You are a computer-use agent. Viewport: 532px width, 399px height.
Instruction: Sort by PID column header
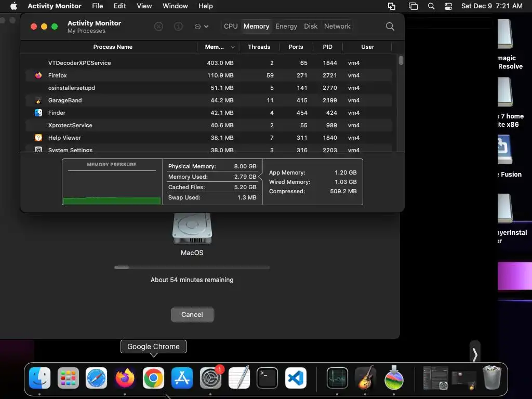click(x=327, y=47)
